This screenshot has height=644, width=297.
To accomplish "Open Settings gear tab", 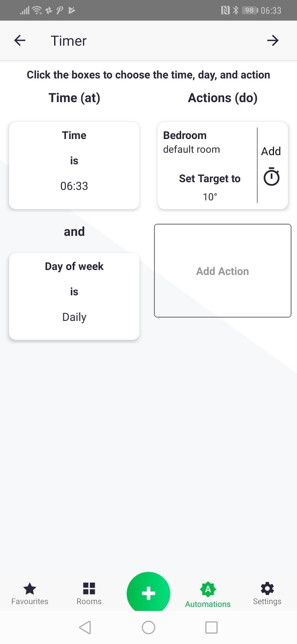I will (x=267, y=593).
